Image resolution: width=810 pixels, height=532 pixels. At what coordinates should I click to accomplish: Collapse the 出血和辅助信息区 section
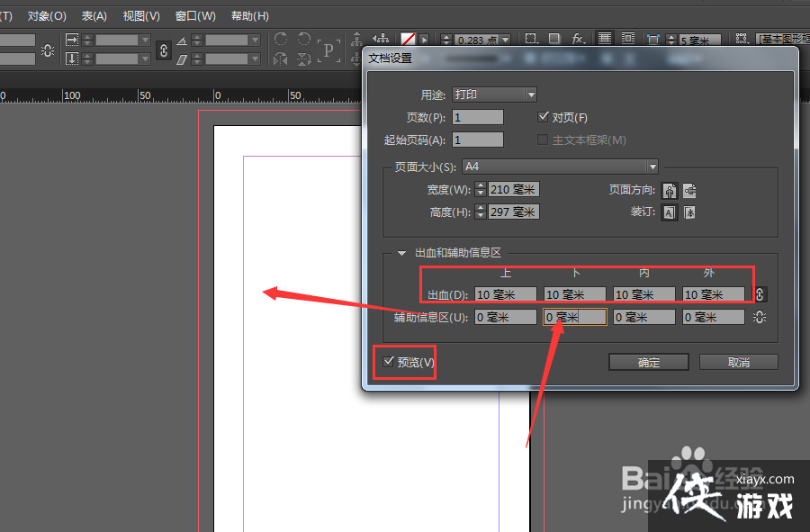[401, 253]
